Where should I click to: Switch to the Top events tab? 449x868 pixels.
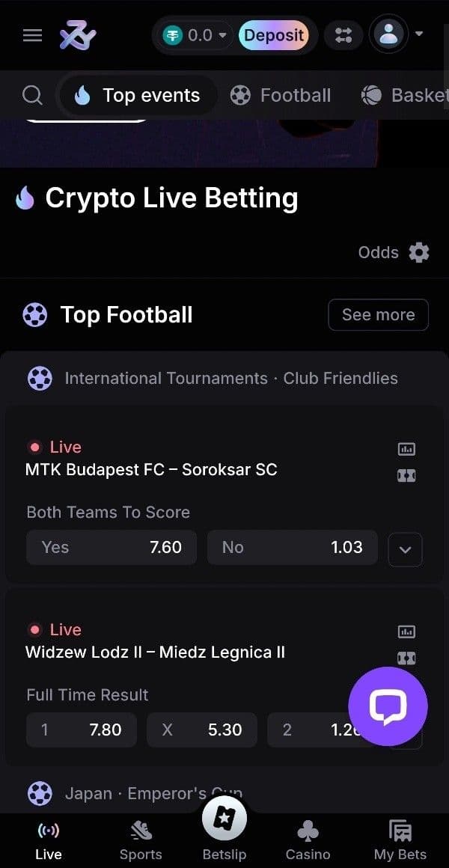[137, 95]
